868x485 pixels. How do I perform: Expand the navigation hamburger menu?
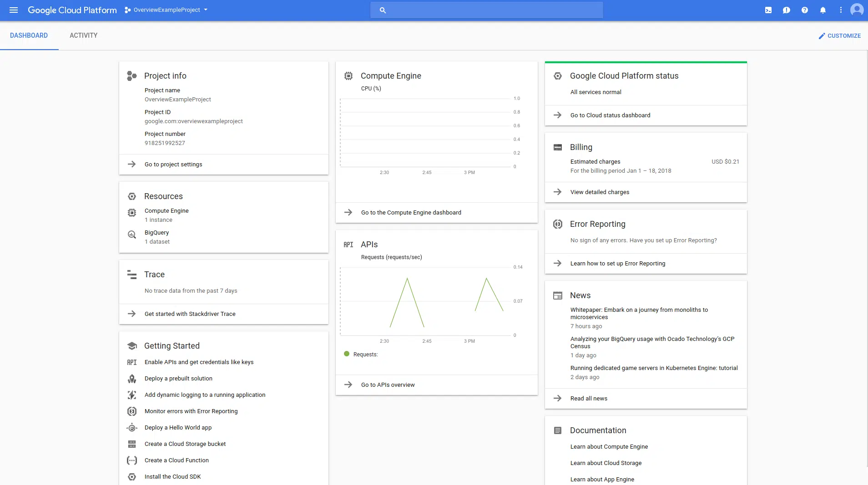(13, 10)
